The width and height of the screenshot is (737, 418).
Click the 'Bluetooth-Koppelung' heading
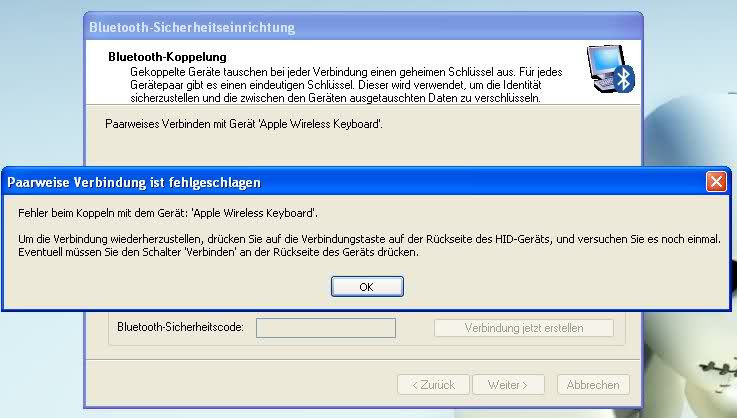click(167, 57)
